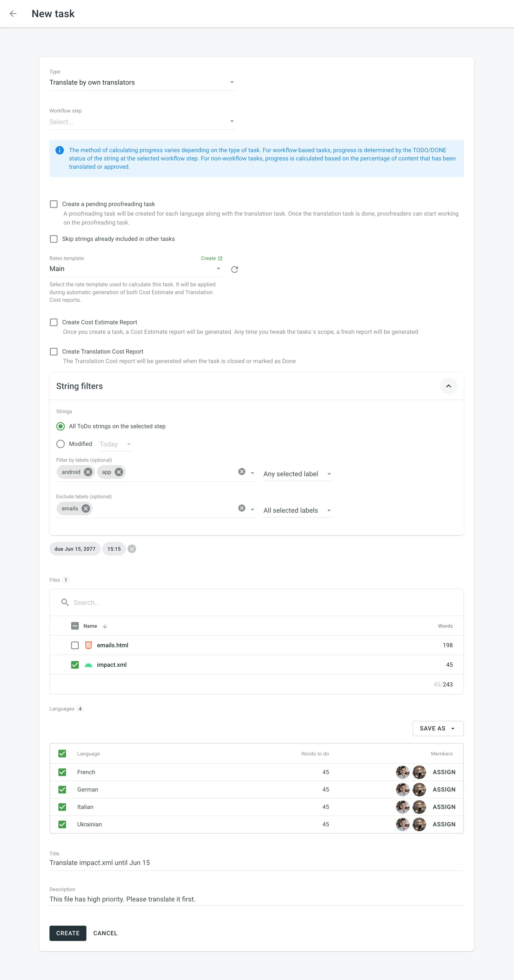The height and width of the screenshot is (980, 514).
Task: Clear all filter labels with the X icon
Action: click(242, 472)
